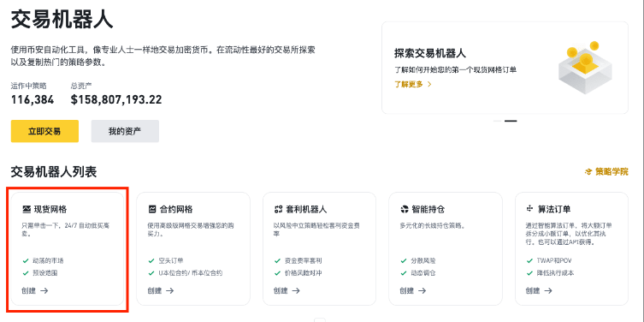Click the 合约网格 card icon

152,209
